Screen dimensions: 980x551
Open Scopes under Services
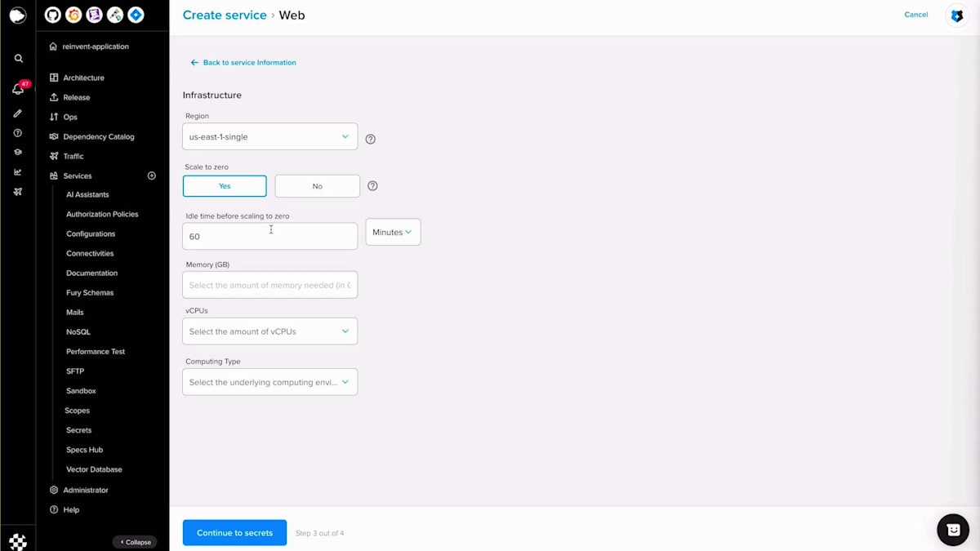tap(78, 411)
